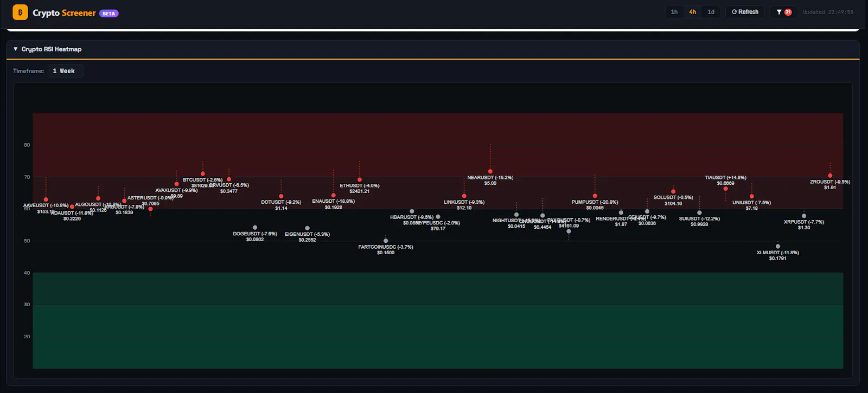This screenshot has width=868, height=393.
Task: Switch to the 1h timeframe tab
Action: [674, 12]
